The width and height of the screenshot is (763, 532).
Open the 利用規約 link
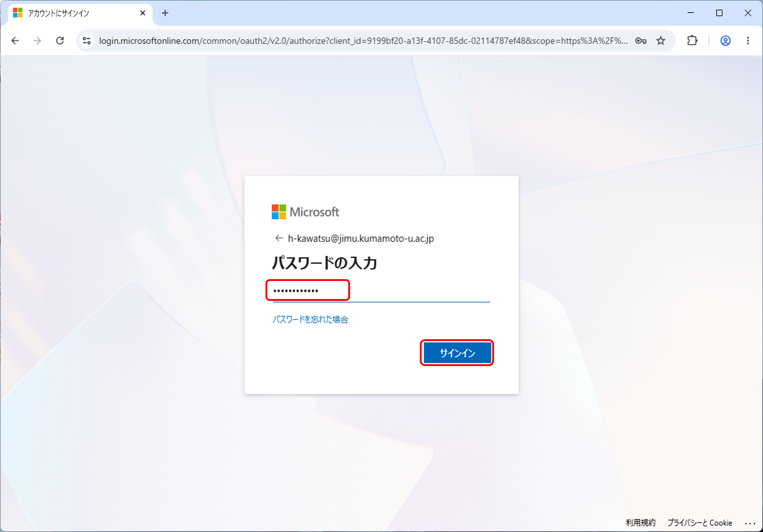(x=640, y=522)
